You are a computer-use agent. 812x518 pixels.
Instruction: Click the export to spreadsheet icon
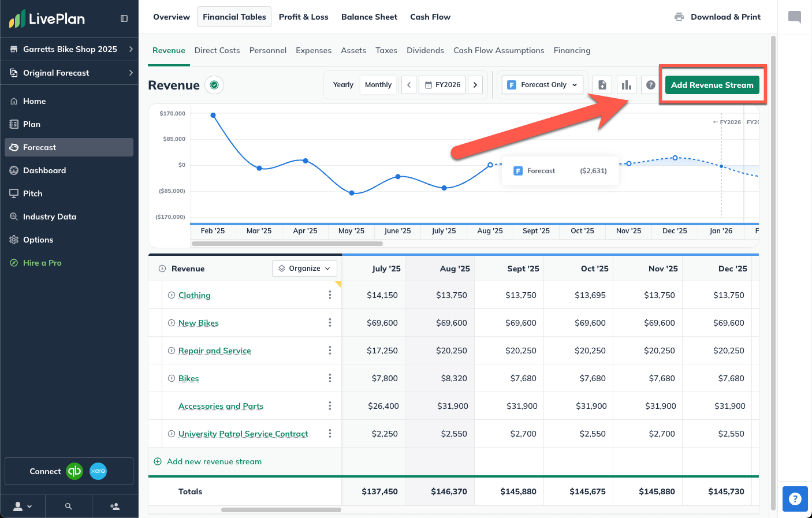coord(602,84)
